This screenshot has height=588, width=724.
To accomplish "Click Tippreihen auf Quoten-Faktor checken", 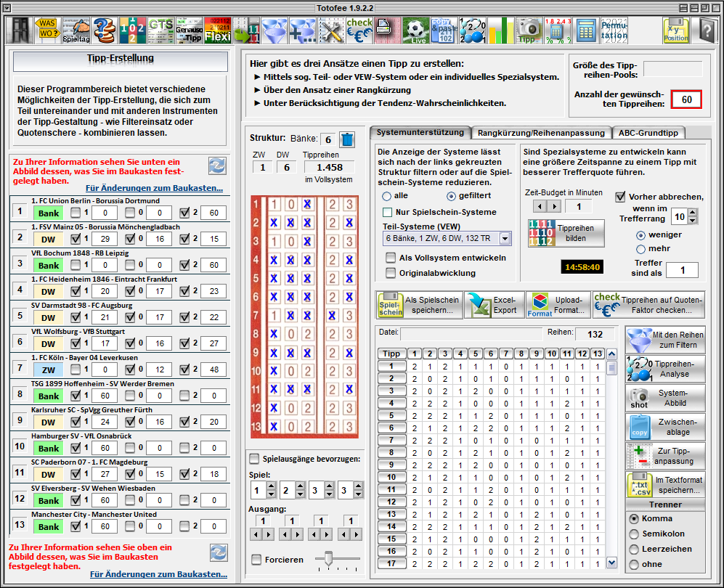I will 648,305.
